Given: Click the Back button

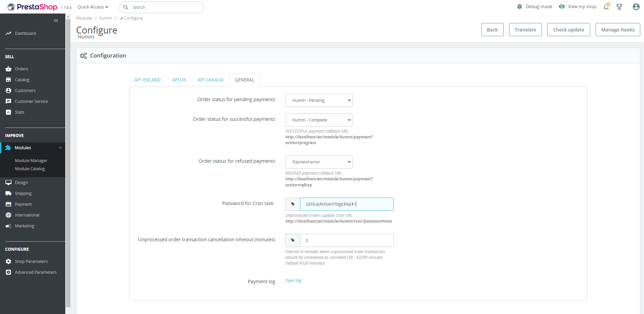Looking at the screenshot, I should [492, 30].
